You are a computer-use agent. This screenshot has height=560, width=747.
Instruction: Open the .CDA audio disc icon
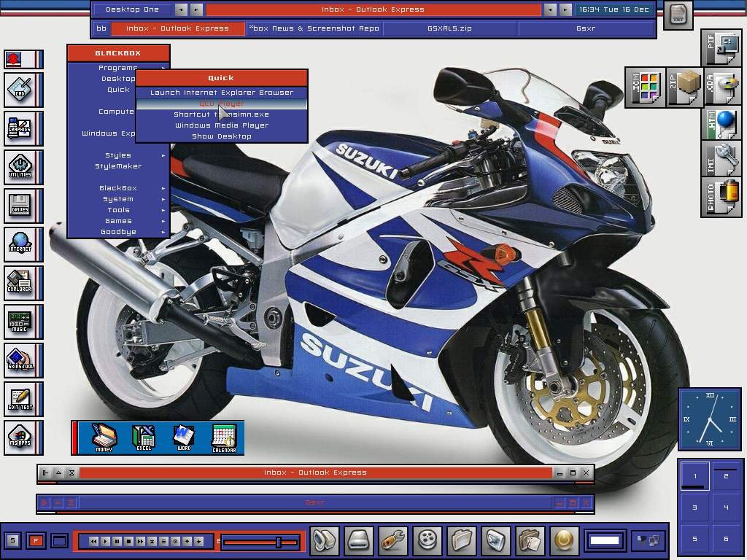721,87
